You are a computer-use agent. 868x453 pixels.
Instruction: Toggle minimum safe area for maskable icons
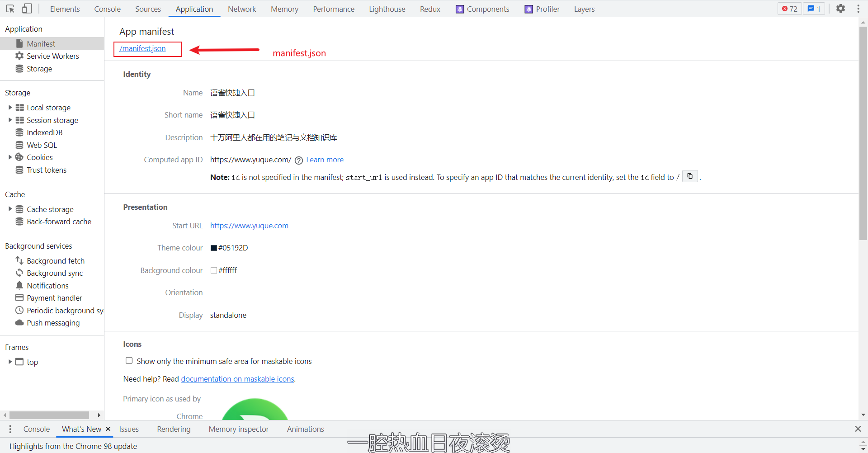(x=129, y=361)
